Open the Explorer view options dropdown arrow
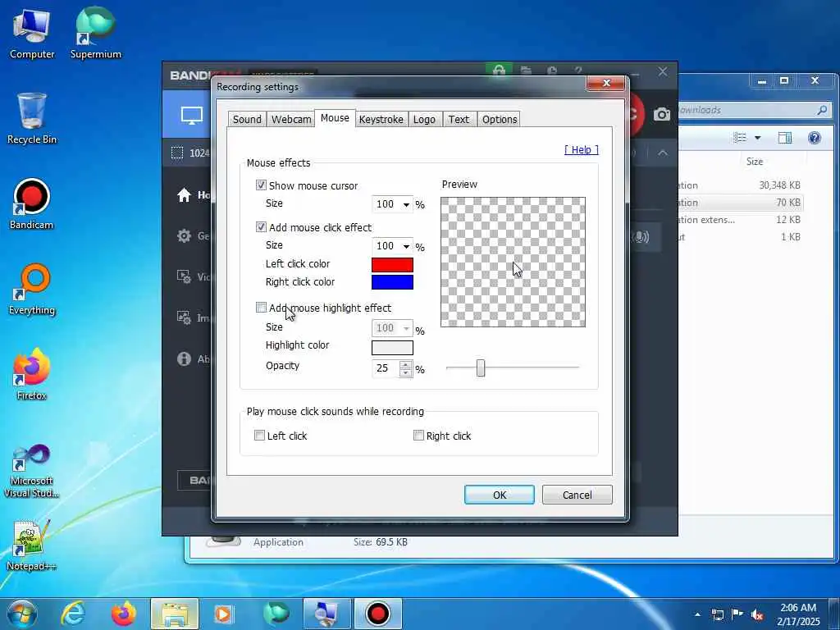The height and width of the screenshot is (630, 840). tap(757, 138)
